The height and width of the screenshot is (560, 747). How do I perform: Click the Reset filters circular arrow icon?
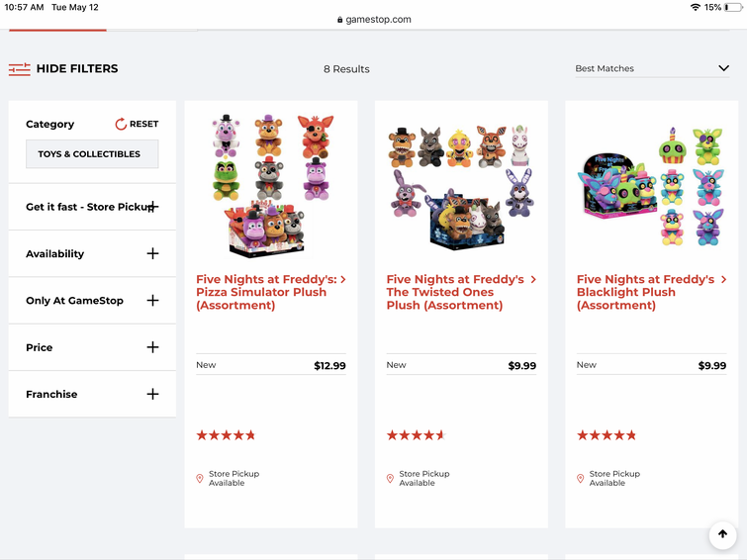122,125
